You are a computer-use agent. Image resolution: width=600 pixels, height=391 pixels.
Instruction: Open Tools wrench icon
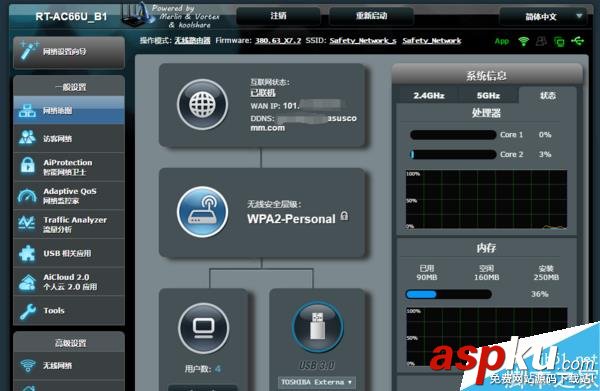(x=27, y=311)
